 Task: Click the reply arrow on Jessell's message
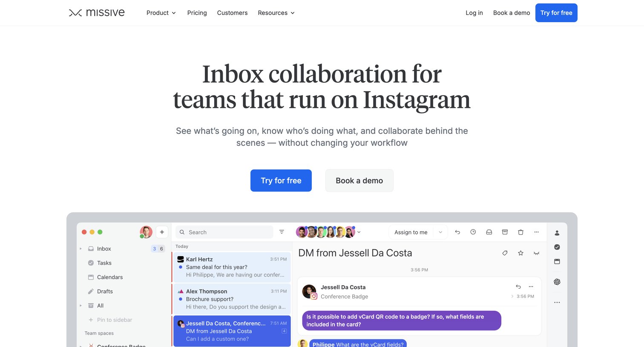(518, 286)
